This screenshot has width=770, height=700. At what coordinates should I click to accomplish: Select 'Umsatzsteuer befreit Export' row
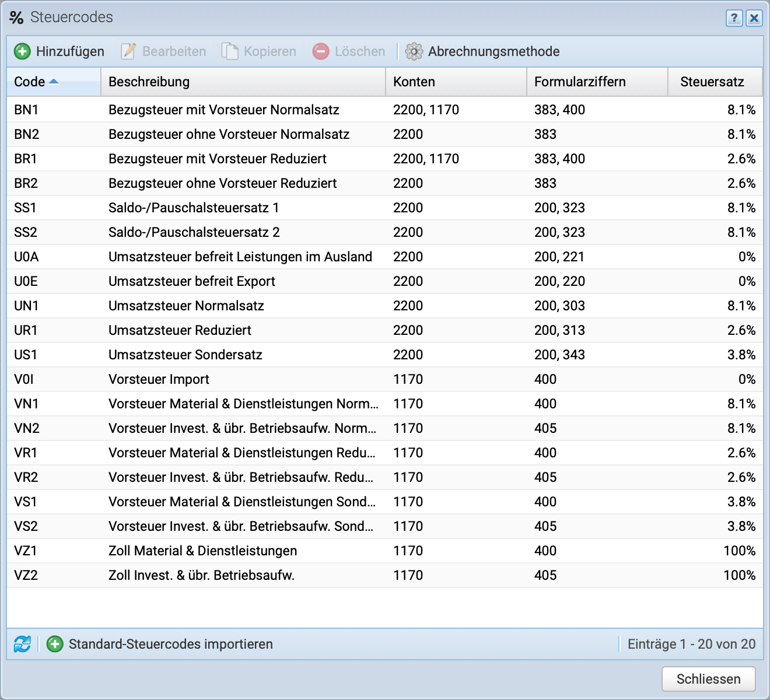click(x=385, y=281)
